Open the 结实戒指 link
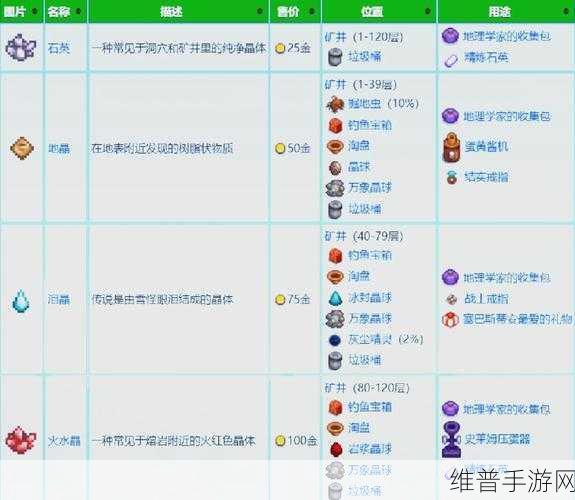575x500 pixels. point(486,177)
